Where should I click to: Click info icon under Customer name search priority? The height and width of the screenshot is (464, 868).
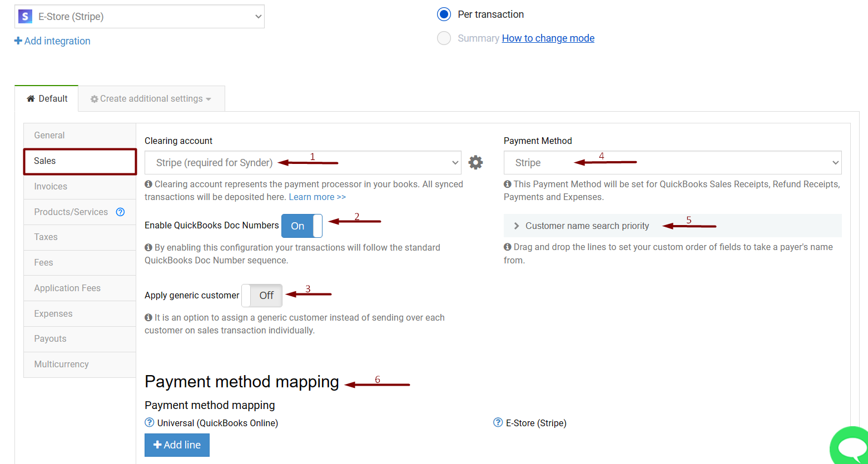pos(508,247)
